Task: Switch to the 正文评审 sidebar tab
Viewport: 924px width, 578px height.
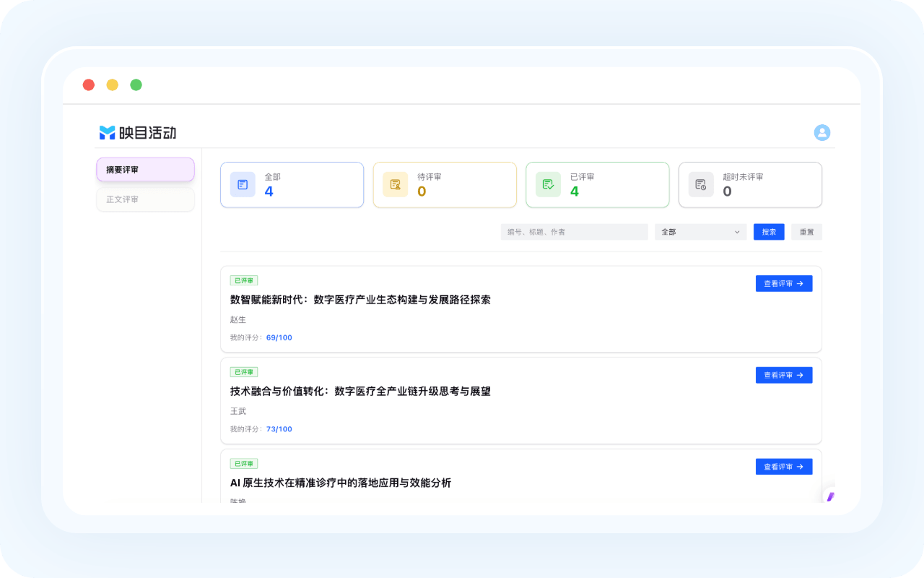Action: (146, 199)
